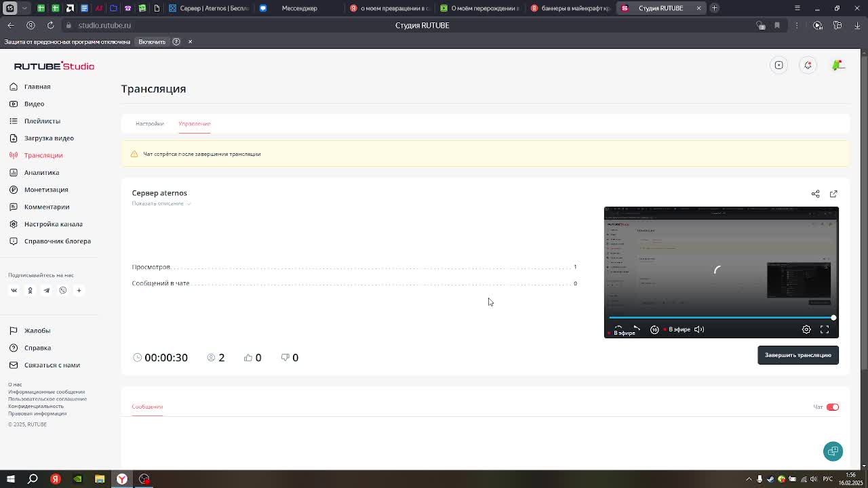Viewport: 868px width, 488px height.
Task: Mute the player volume icon
Action: click(699, 329)
